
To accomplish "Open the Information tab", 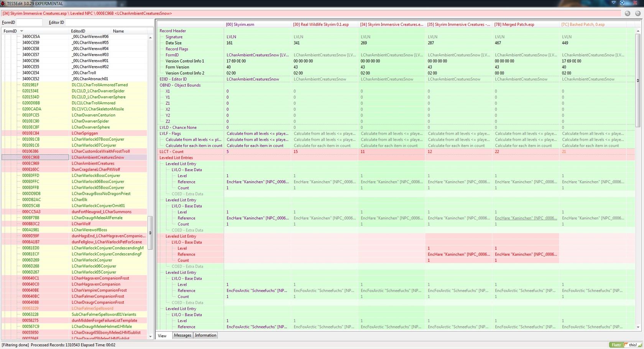I will coord(205,335).
